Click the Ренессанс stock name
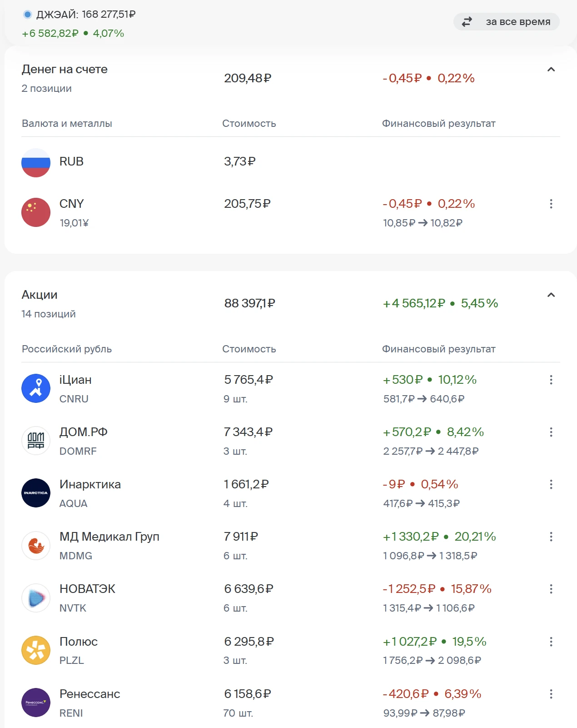 90,694
